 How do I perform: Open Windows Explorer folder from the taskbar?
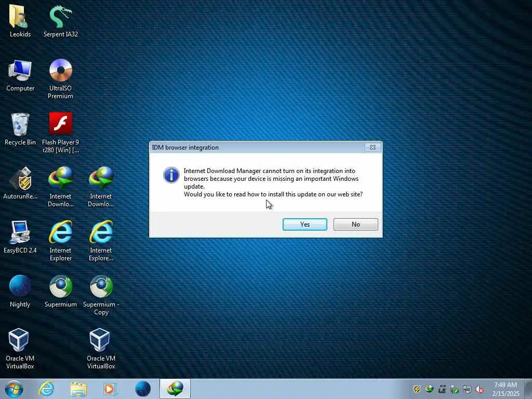[79, 389]
